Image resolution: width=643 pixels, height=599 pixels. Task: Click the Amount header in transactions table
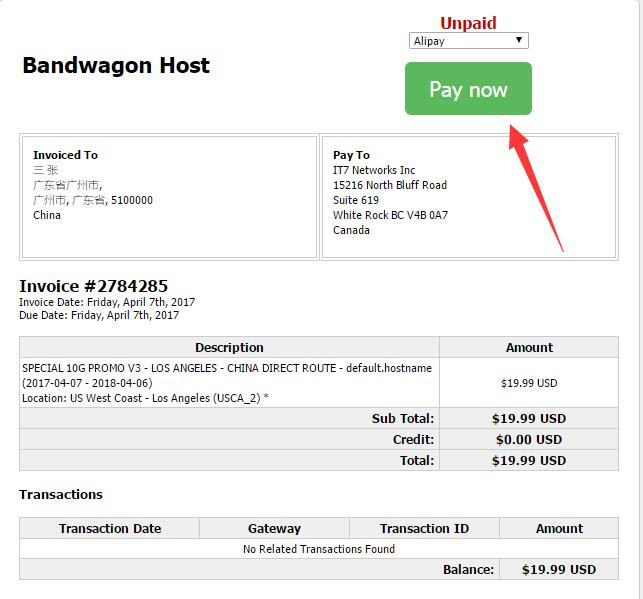pos(559,528)
